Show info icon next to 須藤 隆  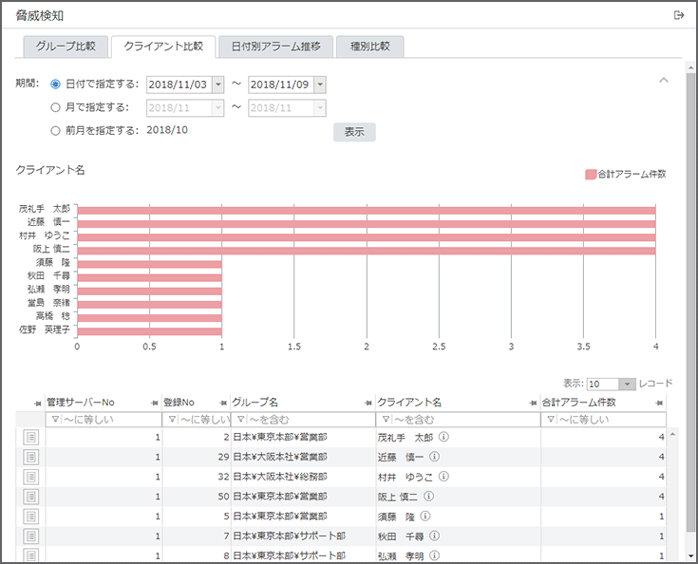pos(425,516)
